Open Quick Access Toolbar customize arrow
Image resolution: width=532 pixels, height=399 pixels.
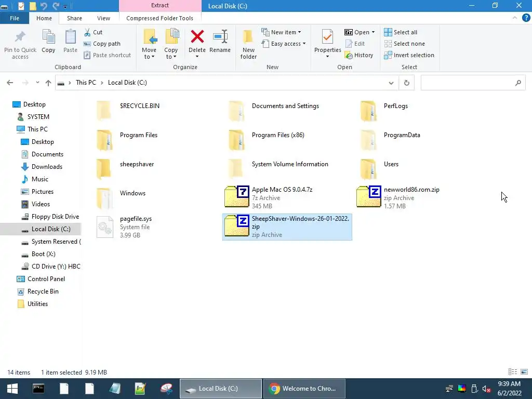[65, 6]
